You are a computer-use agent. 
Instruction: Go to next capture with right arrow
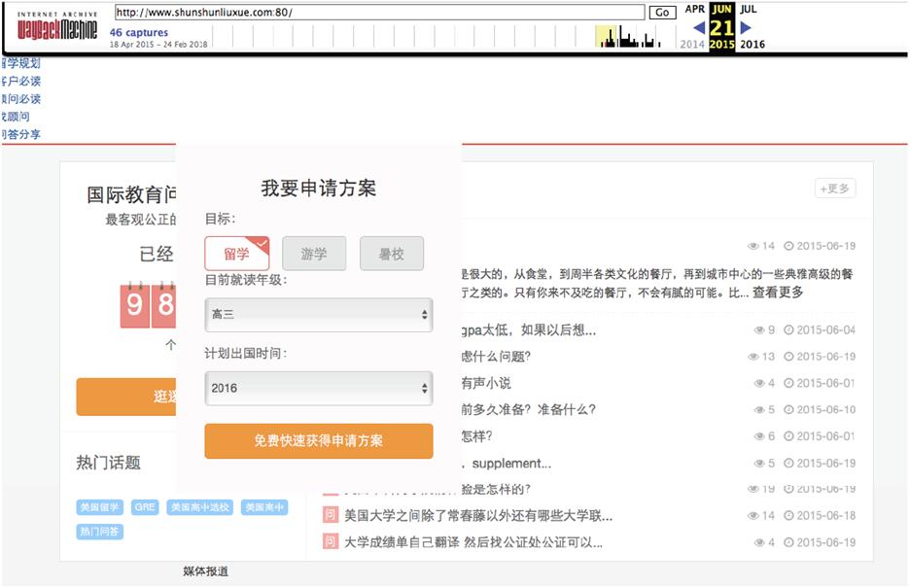[746, 28]
